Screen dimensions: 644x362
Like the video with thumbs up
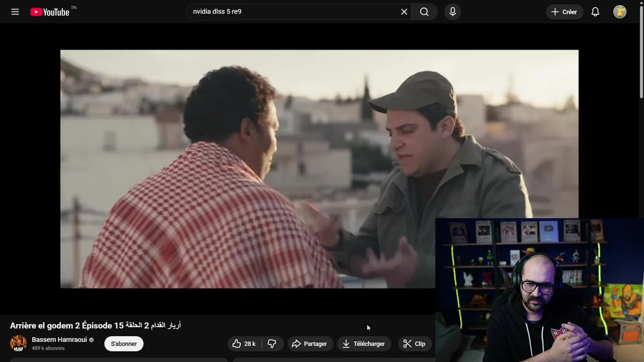click(244, 344)
